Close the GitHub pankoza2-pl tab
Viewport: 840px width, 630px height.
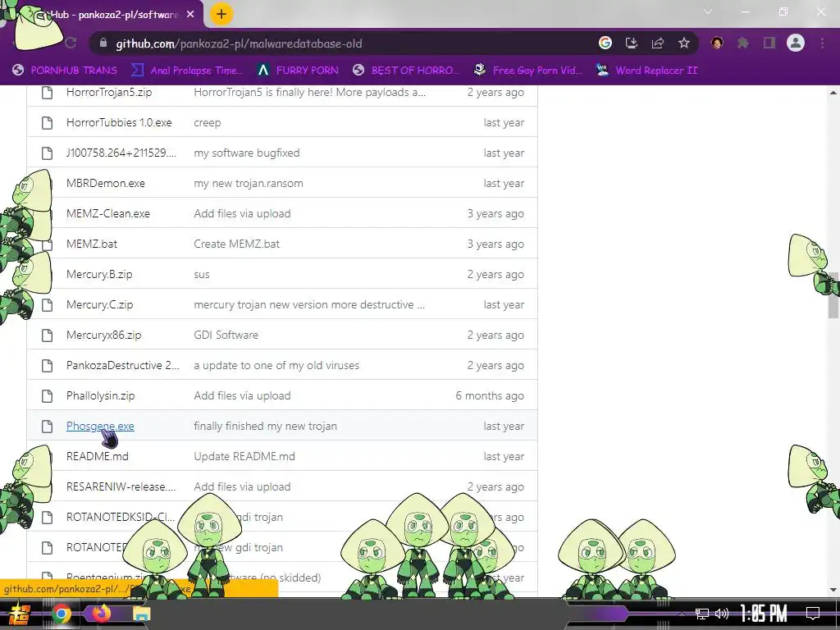tap(190, 15)
